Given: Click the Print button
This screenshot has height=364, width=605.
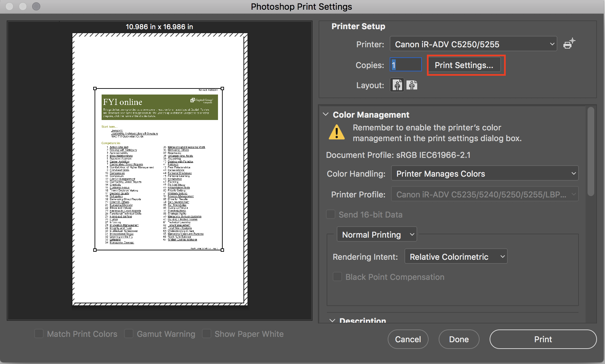Looking at the screenshot, I should pyautogui.click(x=543, y=339).
